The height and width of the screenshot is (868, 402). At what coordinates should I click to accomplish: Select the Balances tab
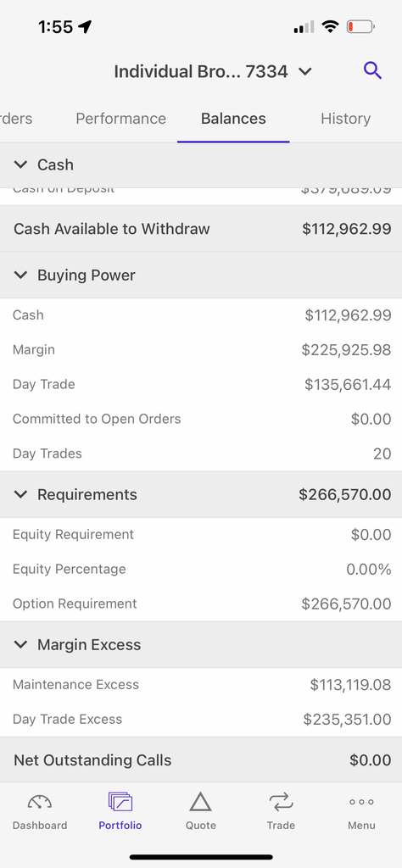pos(233,119)
